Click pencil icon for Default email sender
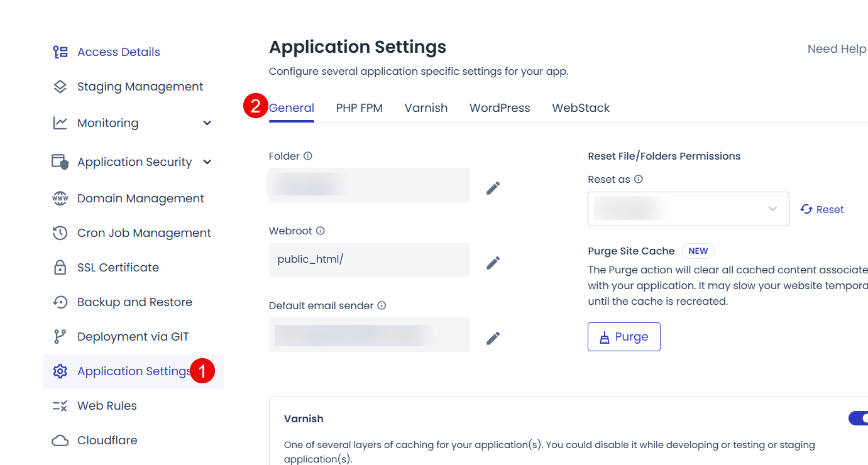This screenshot has height=465, width=868. 493,338
